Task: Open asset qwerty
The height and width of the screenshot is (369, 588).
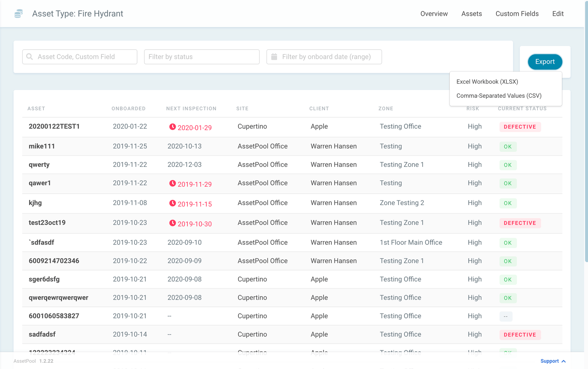Action: (39, 165)
